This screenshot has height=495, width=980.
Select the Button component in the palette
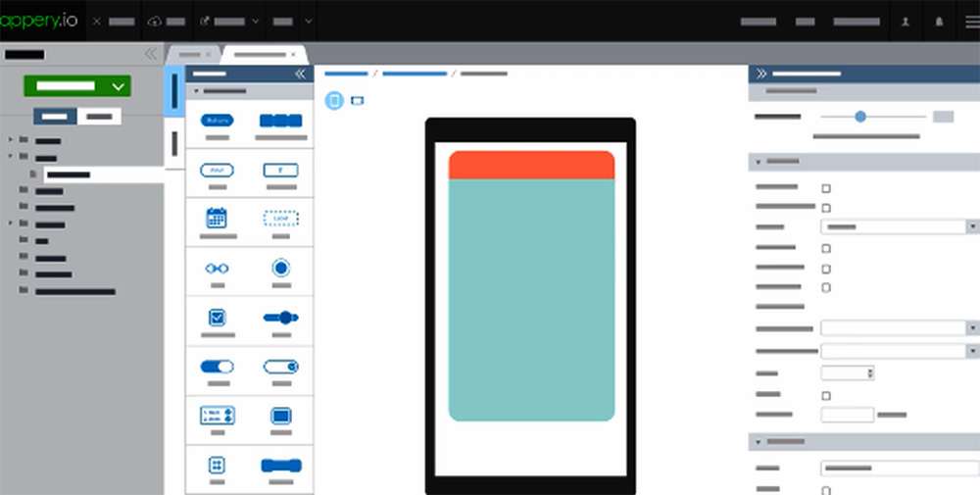pyautogui.click(x=217, y=121)
